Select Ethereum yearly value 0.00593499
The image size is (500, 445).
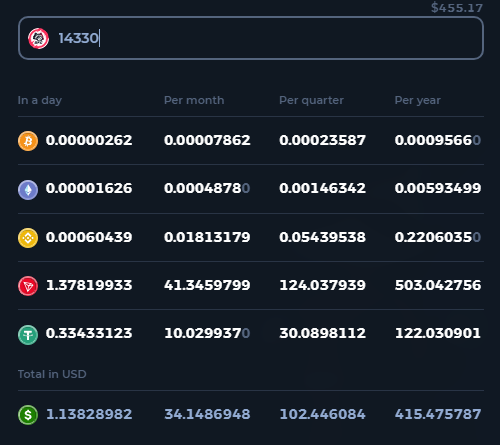click(x=438, y=188)
